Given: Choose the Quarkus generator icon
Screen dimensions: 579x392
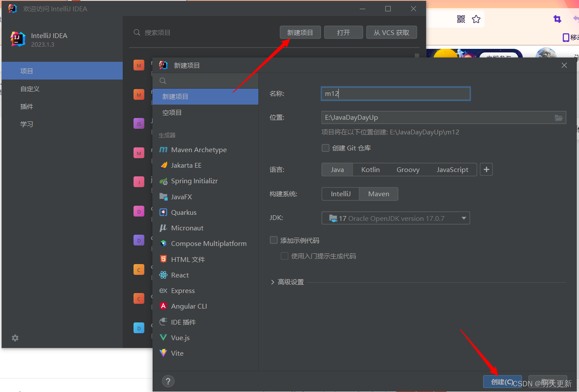Looking at the screenshot, I should click(163, 212).
